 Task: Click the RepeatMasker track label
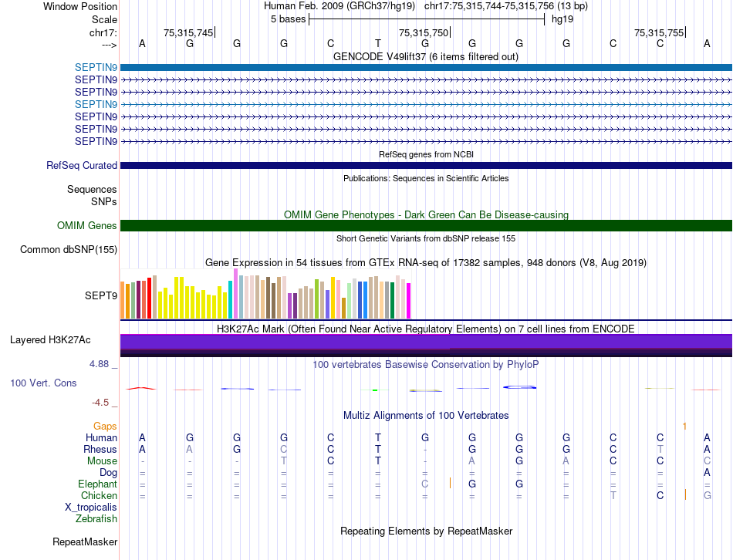85,542
